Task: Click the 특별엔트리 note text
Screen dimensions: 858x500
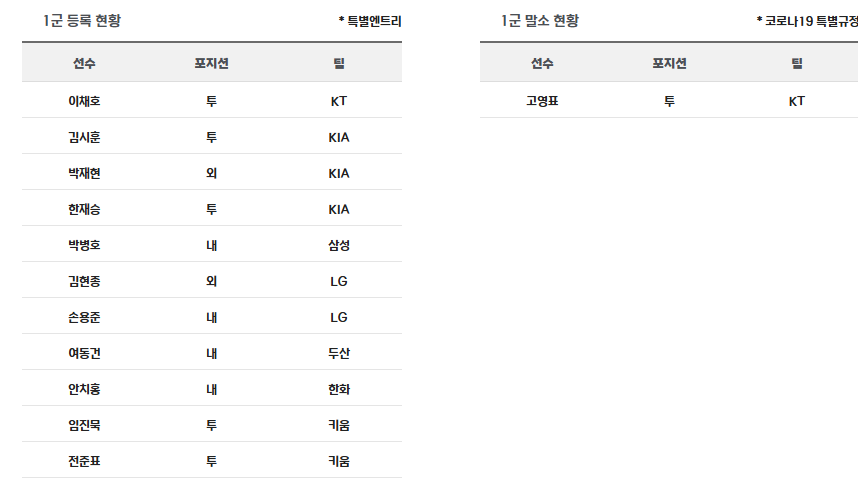Action: coord(370,21)
